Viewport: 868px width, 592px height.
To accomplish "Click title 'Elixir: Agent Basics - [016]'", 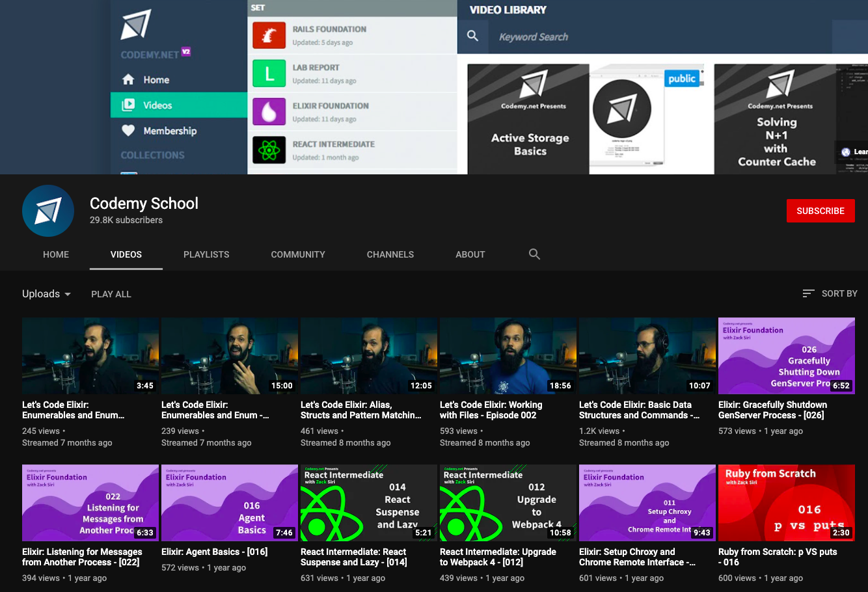I will [x=215, y=552].
